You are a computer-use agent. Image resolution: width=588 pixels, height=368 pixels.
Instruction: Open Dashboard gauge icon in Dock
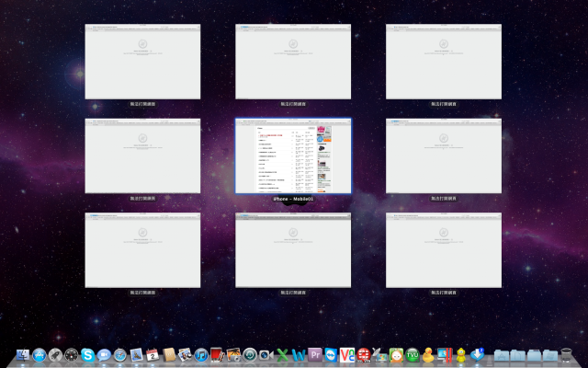click(72, 354)
